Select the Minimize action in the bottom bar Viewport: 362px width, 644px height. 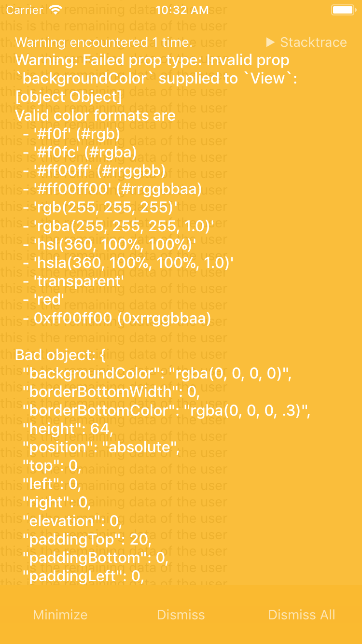click(x=59, y=615)
